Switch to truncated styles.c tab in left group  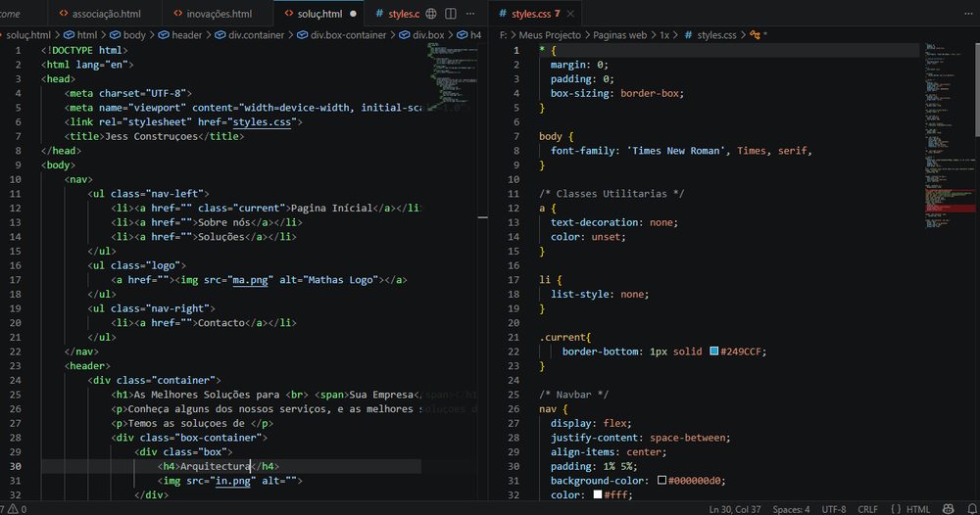397,13
